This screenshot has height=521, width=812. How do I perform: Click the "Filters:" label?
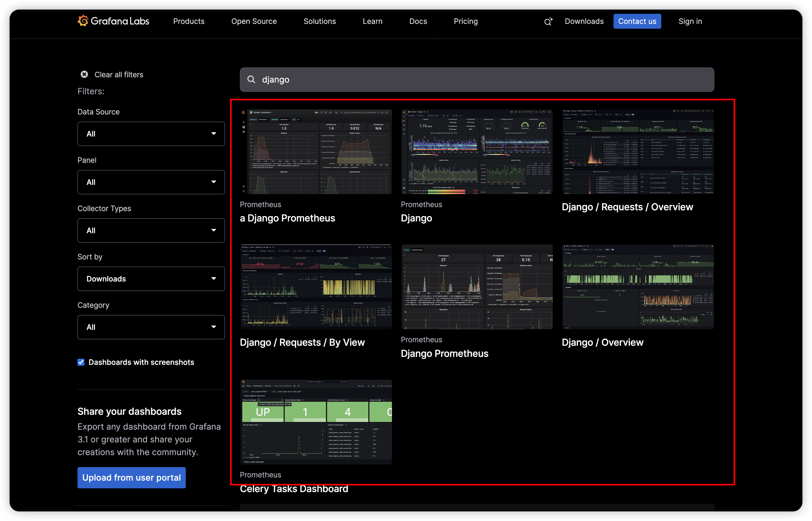tap(91, 91)
